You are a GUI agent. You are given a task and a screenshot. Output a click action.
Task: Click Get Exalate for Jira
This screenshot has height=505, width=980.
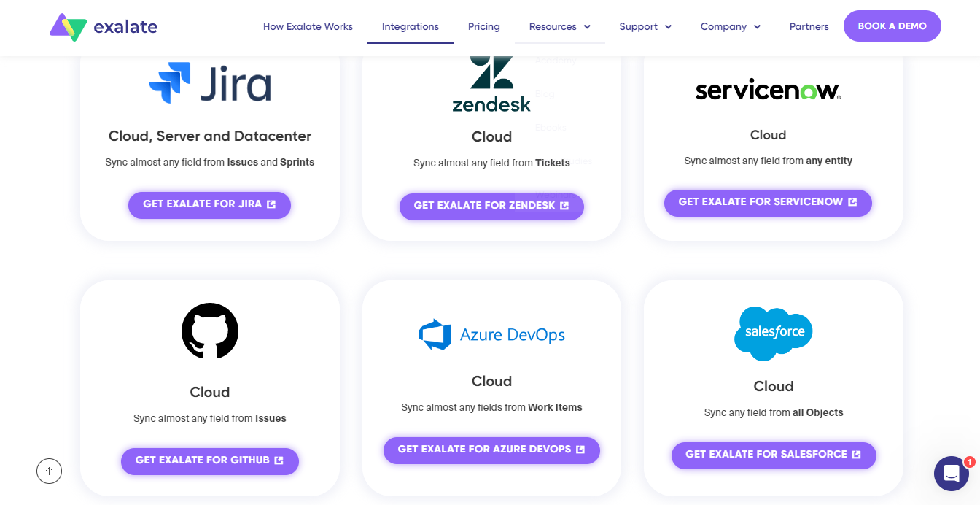pos(210,204)
